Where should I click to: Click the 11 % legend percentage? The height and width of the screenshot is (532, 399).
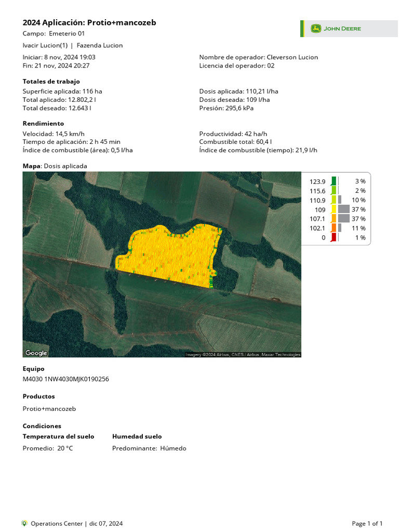tap(358, 229)
